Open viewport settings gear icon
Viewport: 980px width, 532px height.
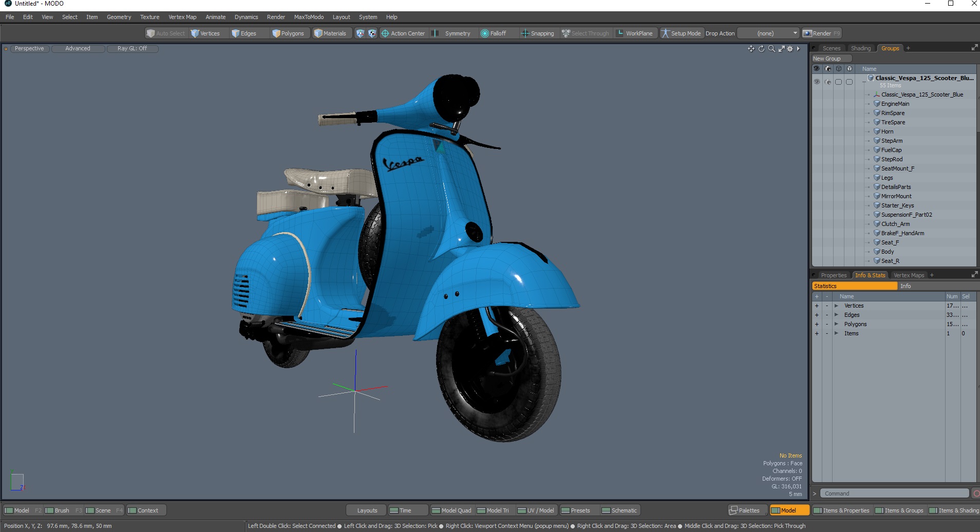point(790,49)
